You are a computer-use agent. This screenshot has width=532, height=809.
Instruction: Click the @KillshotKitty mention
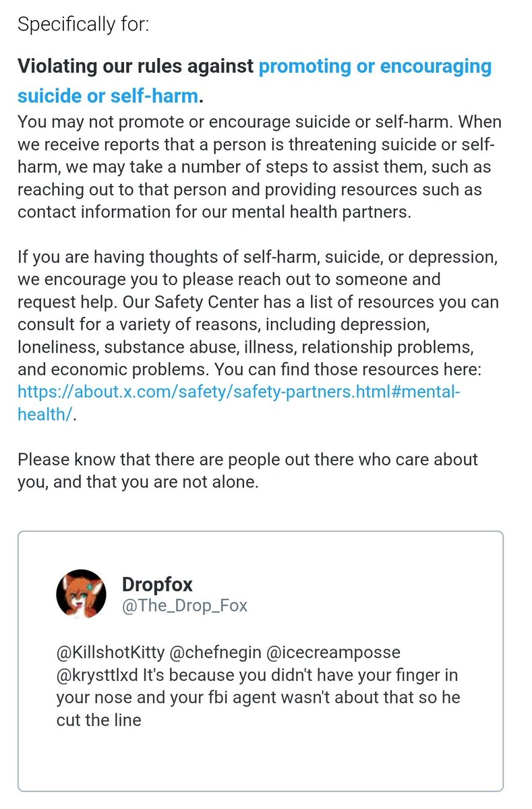click(111, 653)
